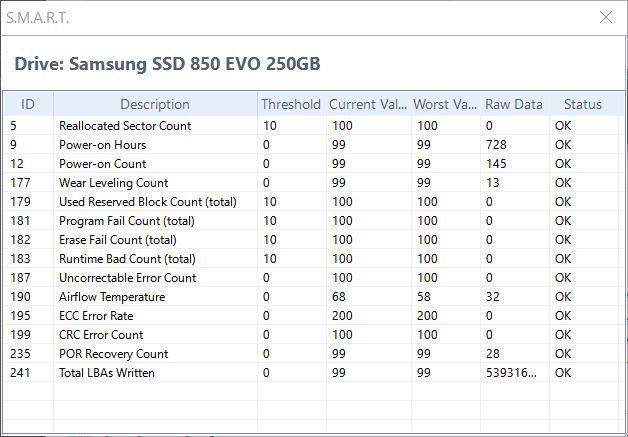Click OK status of Reallocated Sector Count

pyautogui.click(x=563, y=126)
